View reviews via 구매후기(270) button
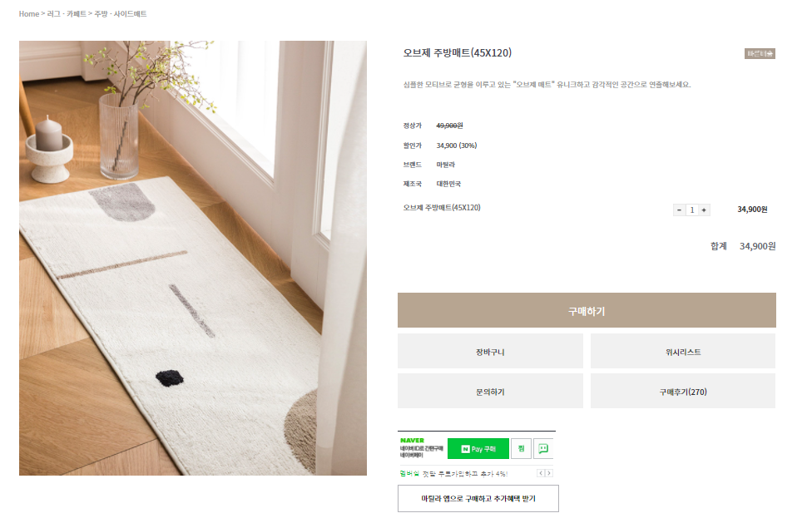The width and height of the screenshot is (812, 523). (x=682, y=391)
